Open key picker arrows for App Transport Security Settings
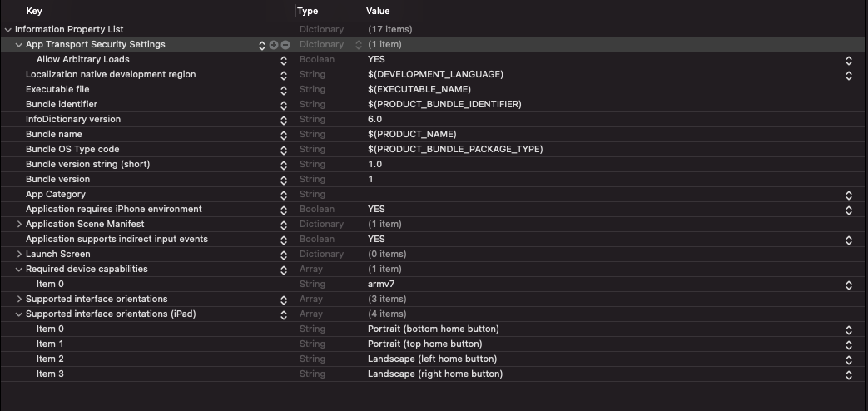Image resolution: width=868 pixels, height=411 pixels. 262,45
